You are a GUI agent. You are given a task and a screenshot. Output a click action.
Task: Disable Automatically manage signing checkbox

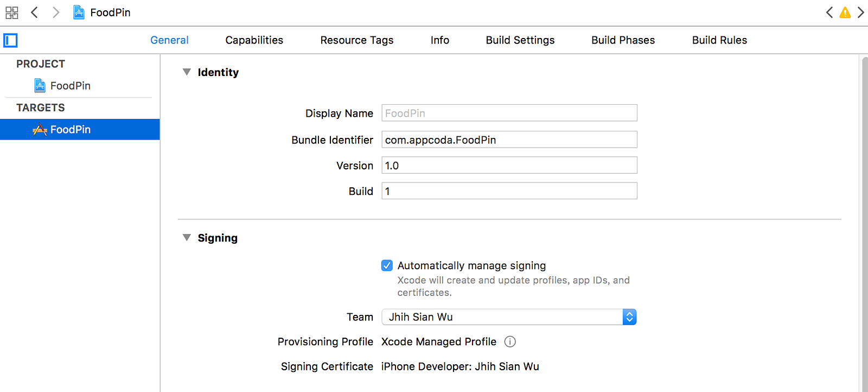387,265
